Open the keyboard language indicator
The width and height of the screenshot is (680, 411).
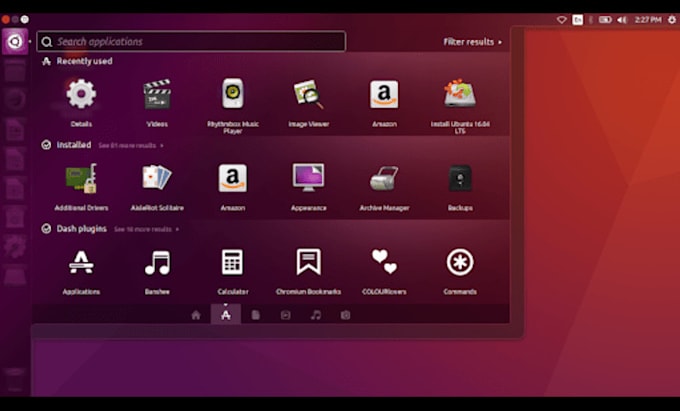pos(578,20)
